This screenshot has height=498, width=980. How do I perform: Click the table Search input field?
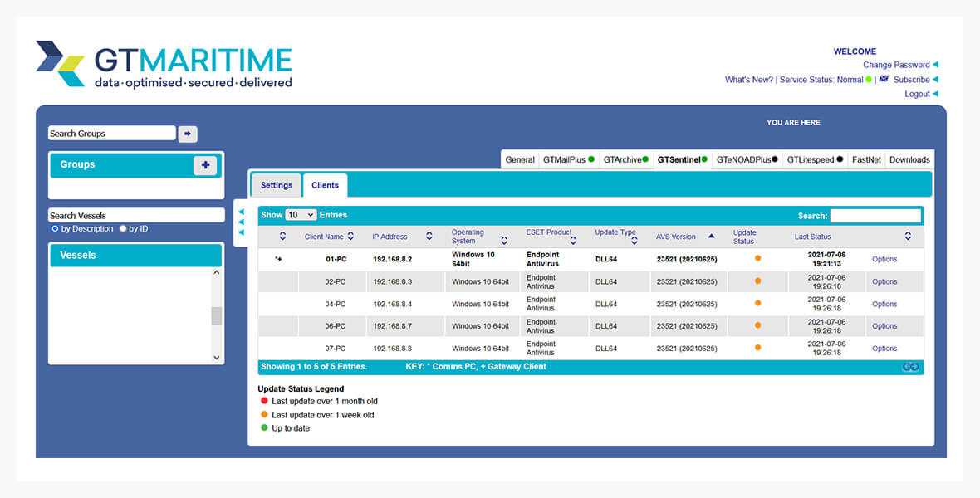tap(875, 216)
